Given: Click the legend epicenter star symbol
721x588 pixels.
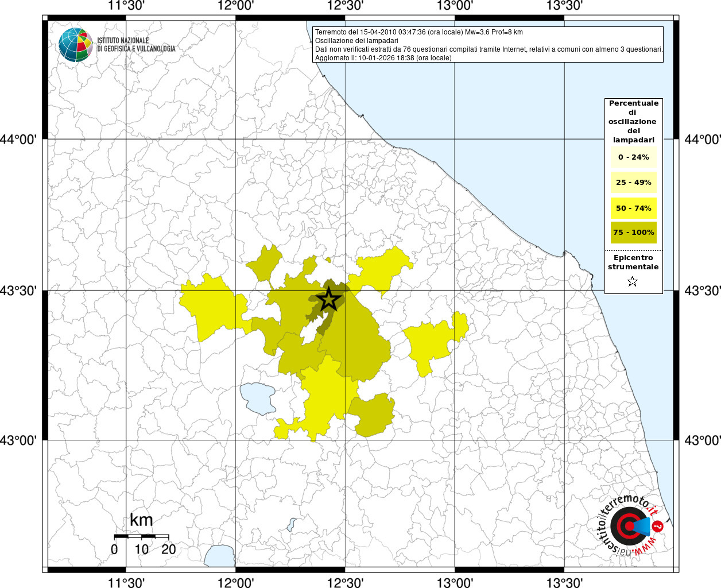Looking at the screenshot, I should (x=633, y=281).
